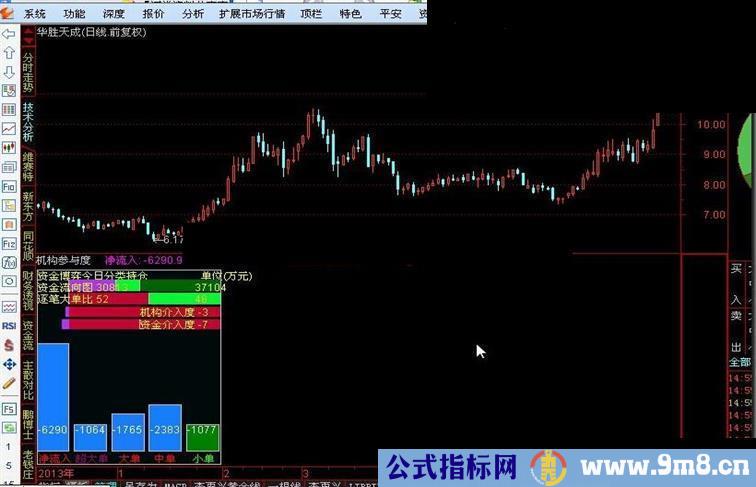Click the blue four-arrow move icon
This screenshot has width=756, height=487.
(8, 363)
